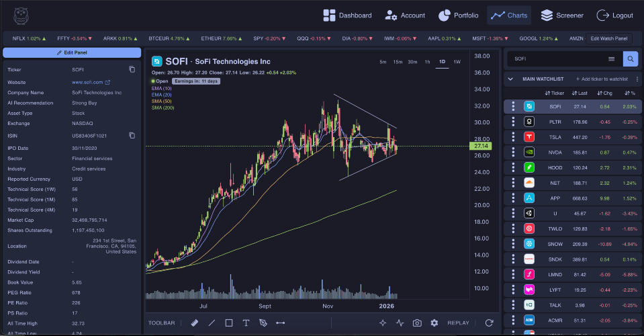
Task: Open the PLTR row three-dot menu
Action: pos(513,122)
